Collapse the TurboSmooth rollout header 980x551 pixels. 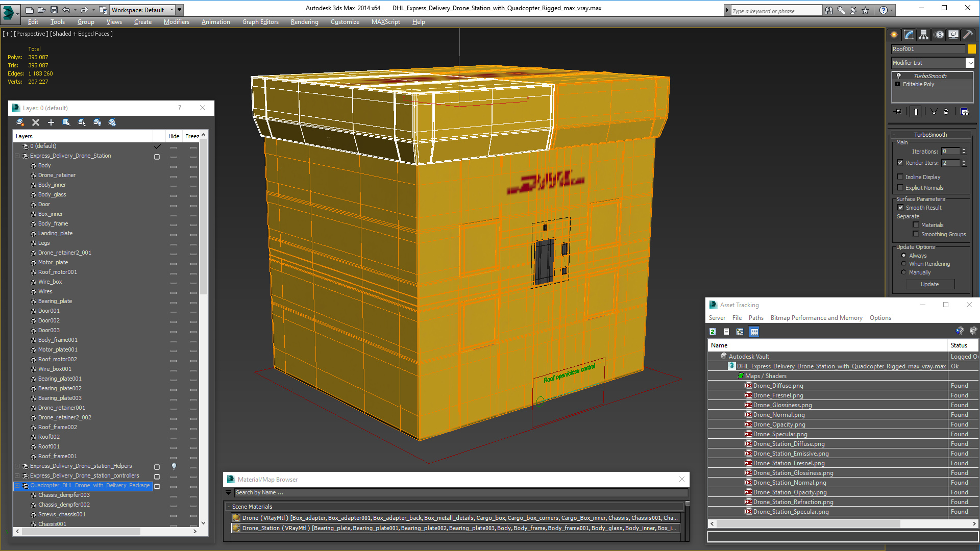click(x=930, y=135)
